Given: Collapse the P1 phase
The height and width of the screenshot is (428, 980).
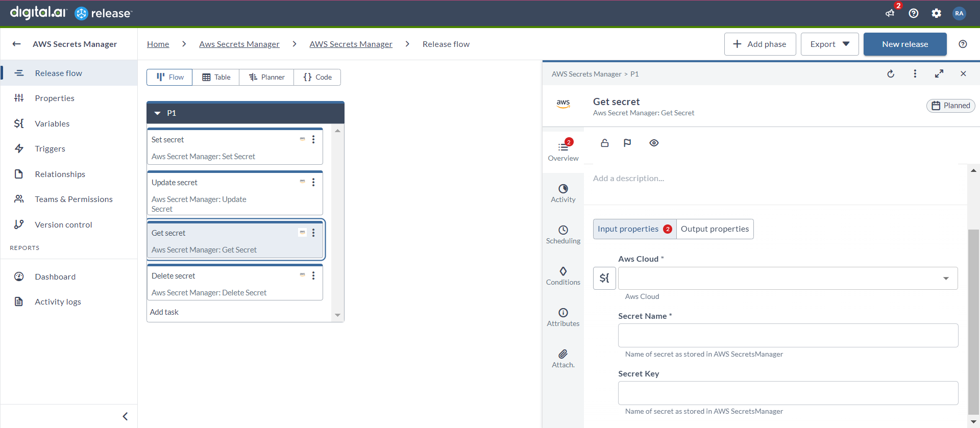Looking at the screenshot, I should (x=158, y=113).
